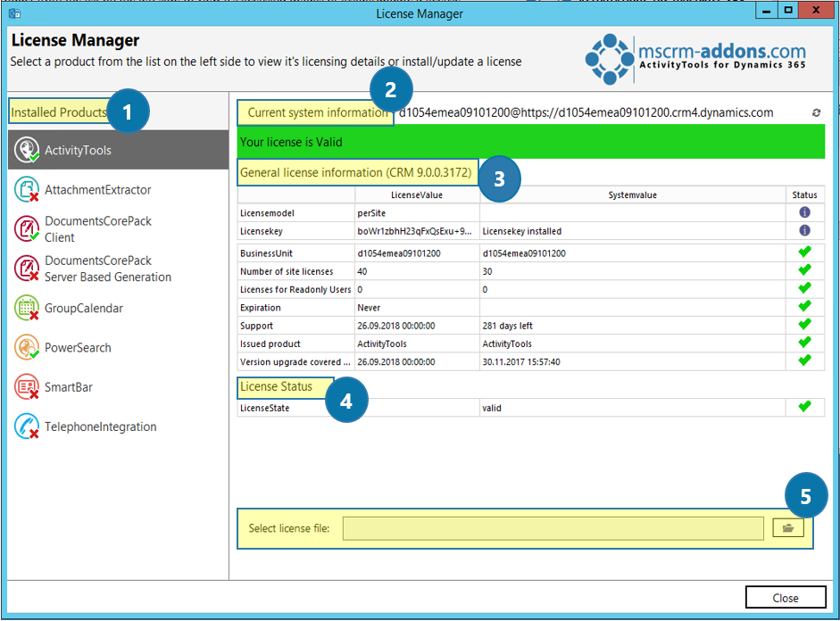
Task: Close window with title bar X
Action: pos(816,10)
